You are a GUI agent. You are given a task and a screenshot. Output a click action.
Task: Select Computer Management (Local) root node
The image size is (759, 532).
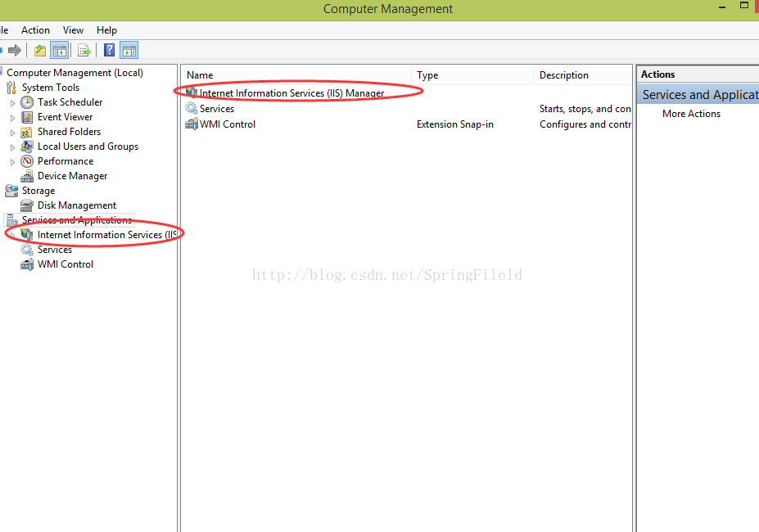click(75, 73)
